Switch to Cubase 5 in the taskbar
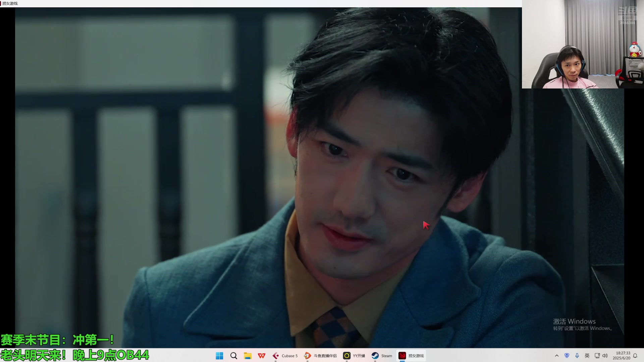Screen dimensions: 644x362 tap(285, 356)
